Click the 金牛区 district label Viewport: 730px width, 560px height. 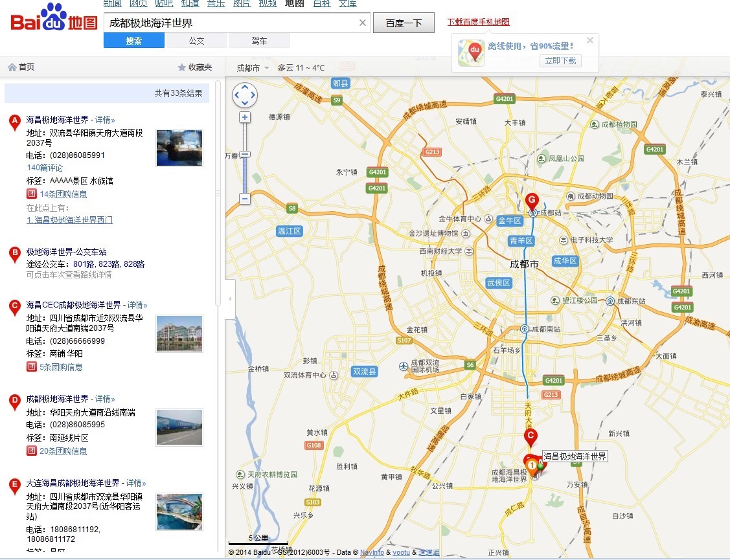click(510, 221)
